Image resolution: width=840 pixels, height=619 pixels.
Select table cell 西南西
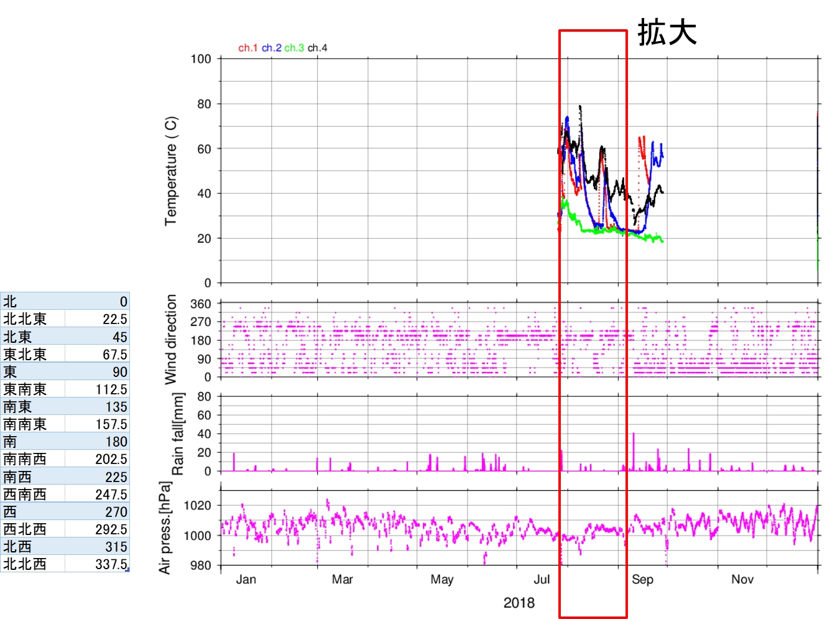point(33,494)
